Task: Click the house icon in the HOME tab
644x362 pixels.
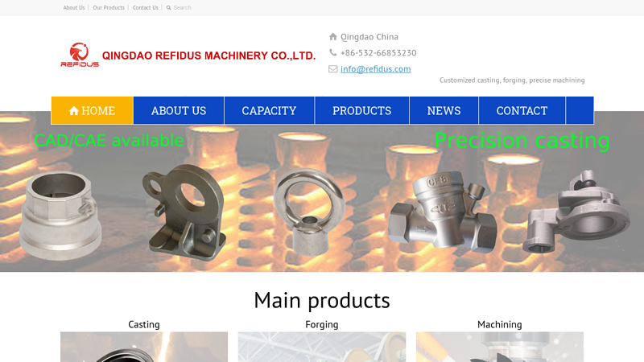Action: pos(74,111)
